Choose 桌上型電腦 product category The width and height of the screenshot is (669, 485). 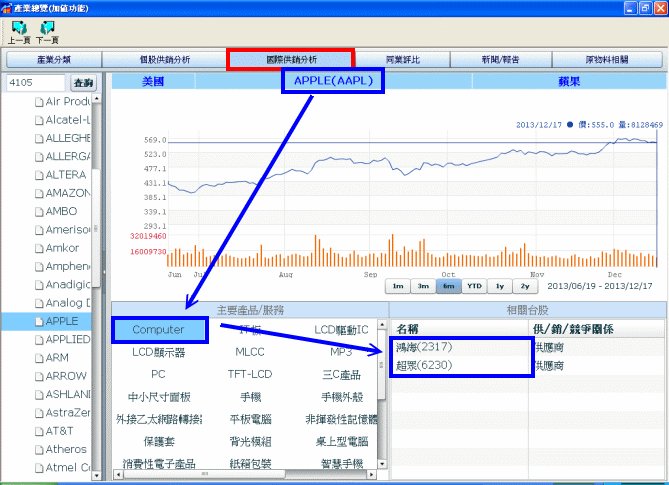342,441
